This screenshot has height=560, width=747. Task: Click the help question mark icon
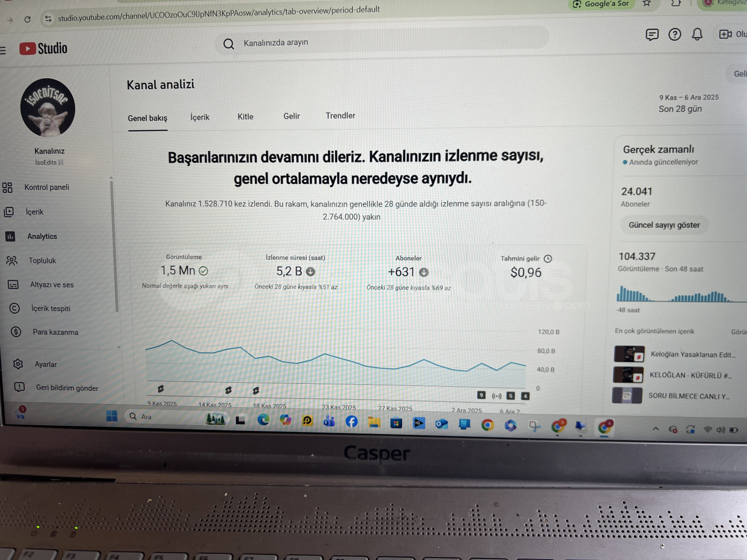point(674,35)
